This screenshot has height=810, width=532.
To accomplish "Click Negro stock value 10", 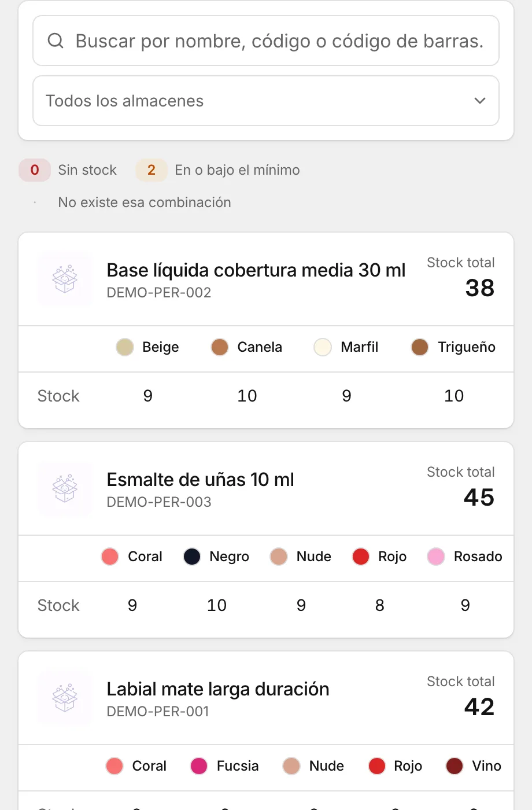I will (217, 605).
